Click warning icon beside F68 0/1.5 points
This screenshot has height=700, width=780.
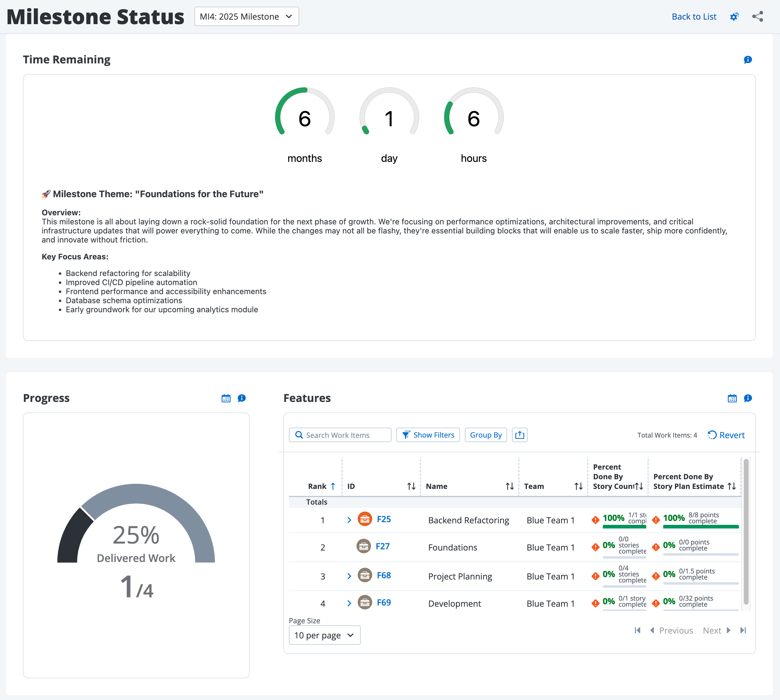[656, 576]
